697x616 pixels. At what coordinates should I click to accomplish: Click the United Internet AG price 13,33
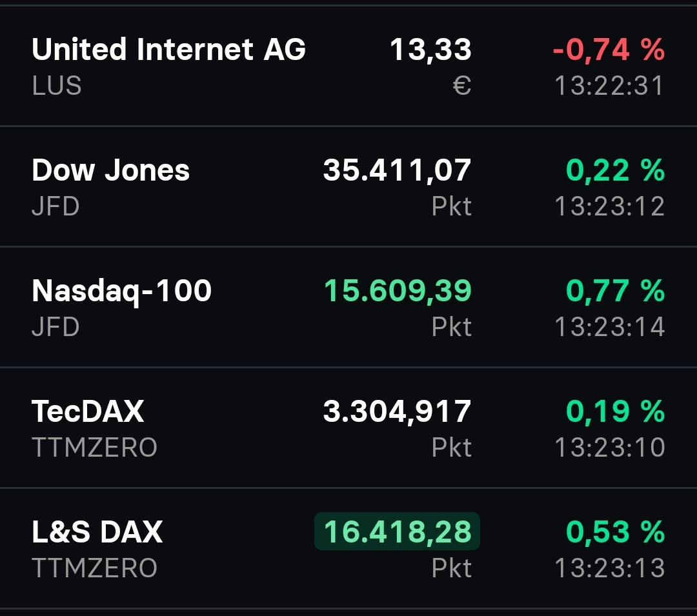(x=431, y=49)
